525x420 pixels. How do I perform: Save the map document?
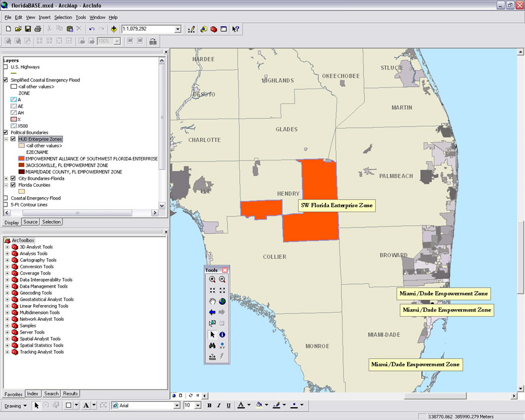tap(28, 29)
